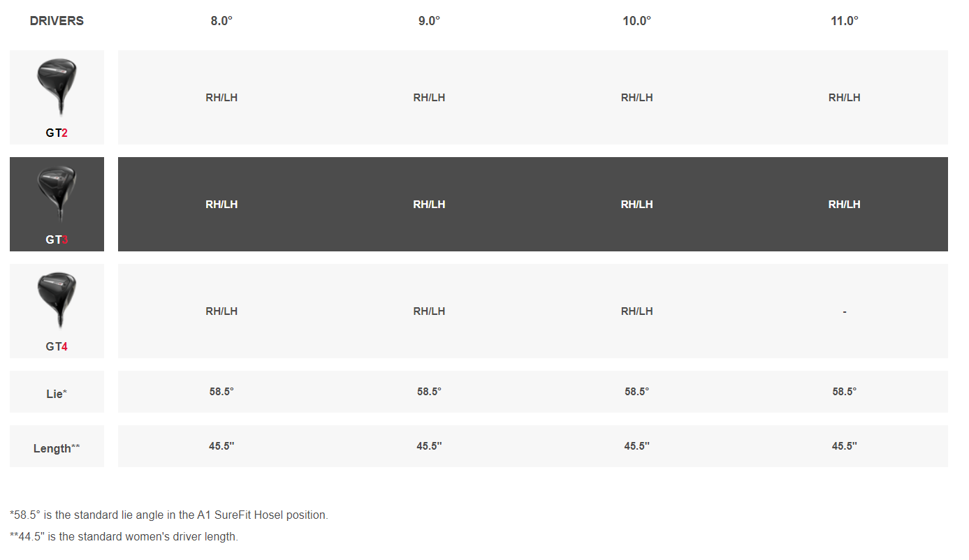Click the 10.0° loft column header

(636, 21)
